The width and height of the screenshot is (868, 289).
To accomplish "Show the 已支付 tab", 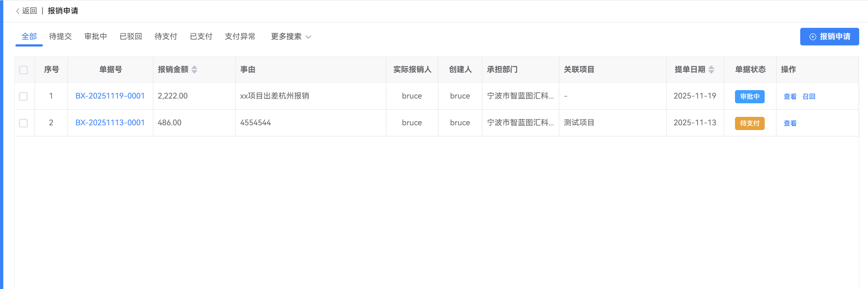I will 201,37.
